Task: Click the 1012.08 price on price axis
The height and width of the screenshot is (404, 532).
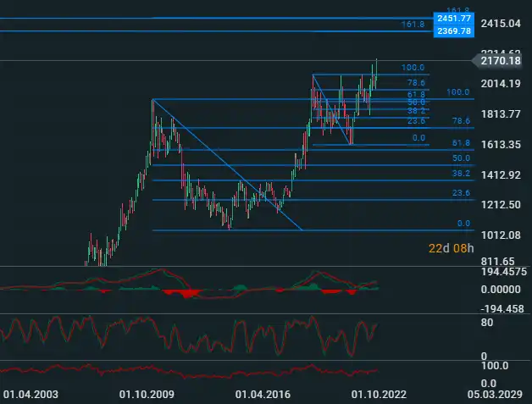Action: click(x=498, y=235)
